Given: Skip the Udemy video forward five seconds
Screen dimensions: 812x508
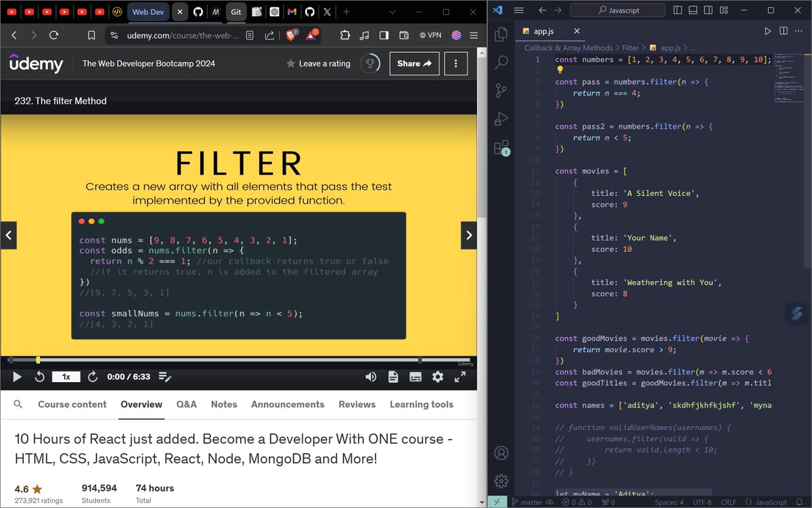Looking at the screenshot, I should click(93, 377).
